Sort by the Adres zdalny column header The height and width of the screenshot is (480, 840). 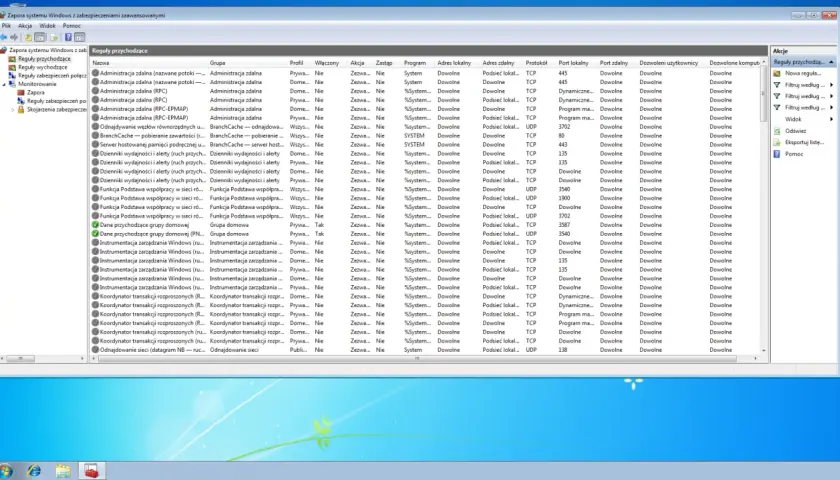click(498, 63)
